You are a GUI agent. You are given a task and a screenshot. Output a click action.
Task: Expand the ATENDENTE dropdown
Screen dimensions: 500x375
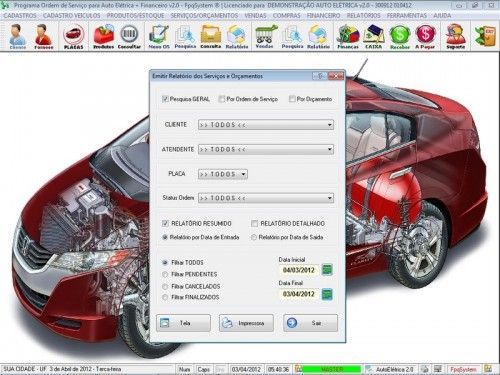point(329,149)
